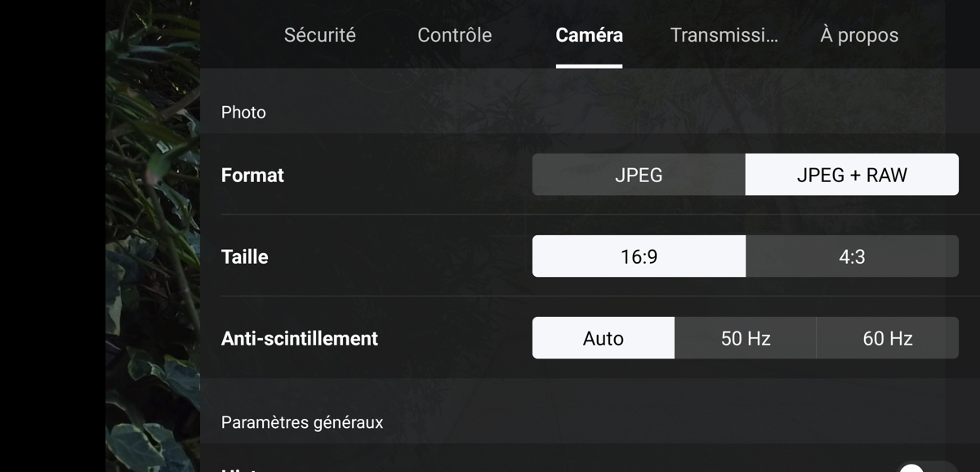Viewport: 980px width, 472px height.
Task: Set photo size to 4:3
Action: 852,256
